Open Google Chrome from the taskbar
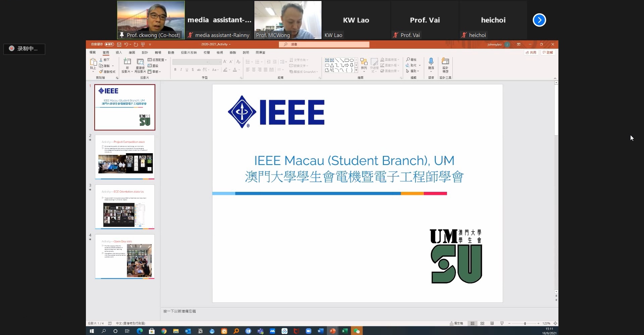Image resolution: width=644 pixels, height=335 pixels. pos(164,331)
